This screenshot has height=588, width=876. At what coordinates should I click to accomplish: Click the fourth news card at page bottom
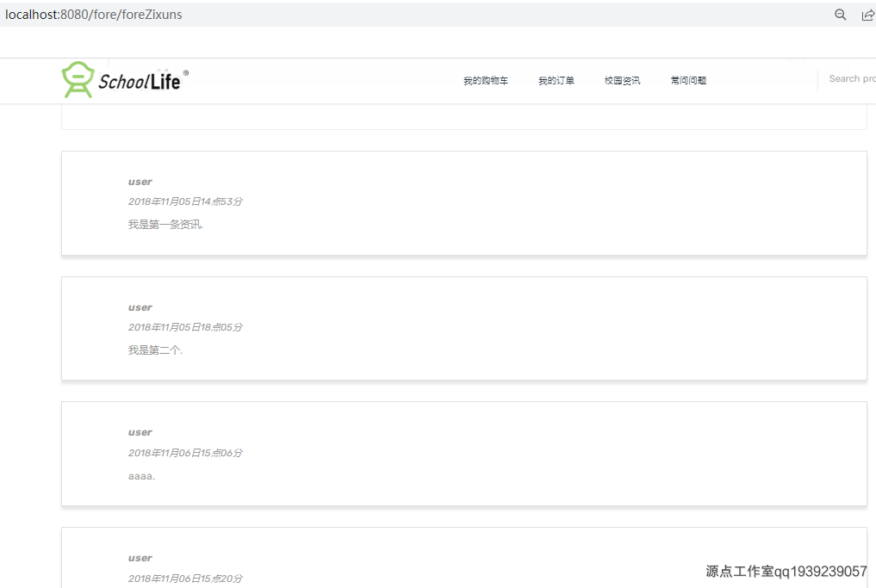(x=463, y=558)
